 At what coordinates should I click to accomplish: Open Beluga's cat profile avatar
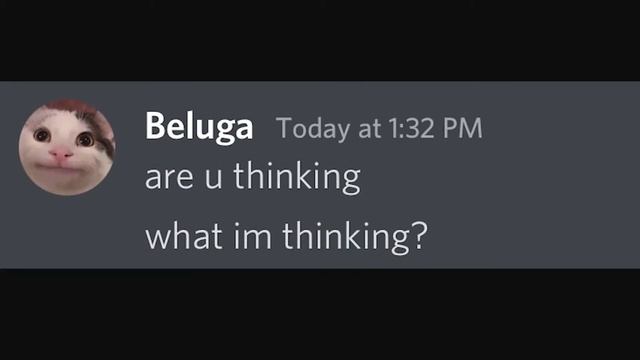click(x=67, y=147)
